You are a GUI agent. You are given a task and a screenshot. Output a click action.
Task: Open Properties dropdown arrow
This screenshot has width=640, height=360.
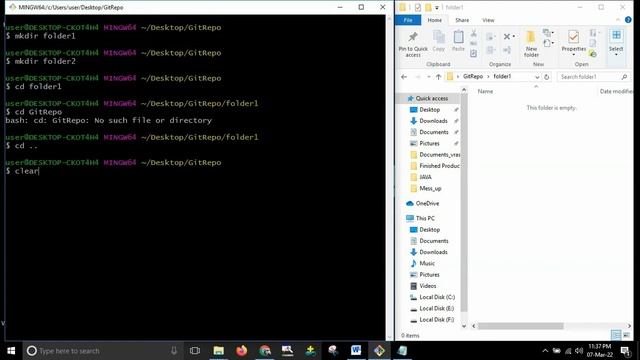pos(573,55)
